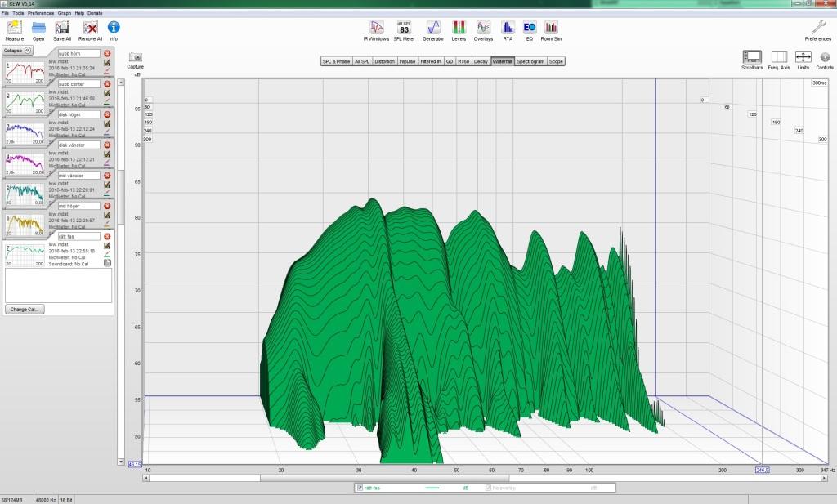
Task: Switch to the GD graph
Action: (450, 61)
